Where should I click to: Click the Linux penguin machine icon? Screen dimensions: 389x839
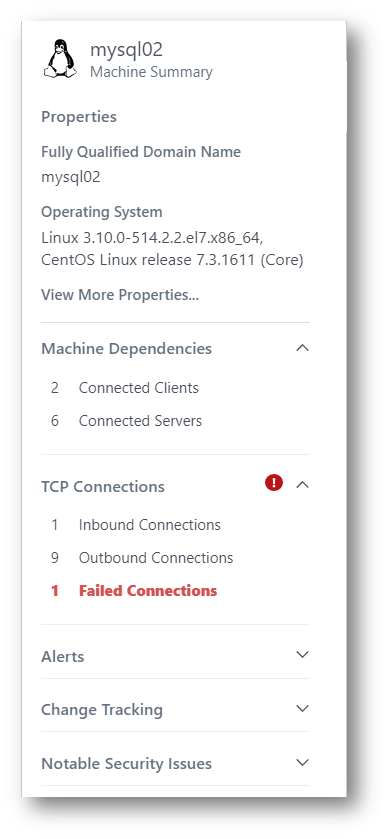click(60, 60)
